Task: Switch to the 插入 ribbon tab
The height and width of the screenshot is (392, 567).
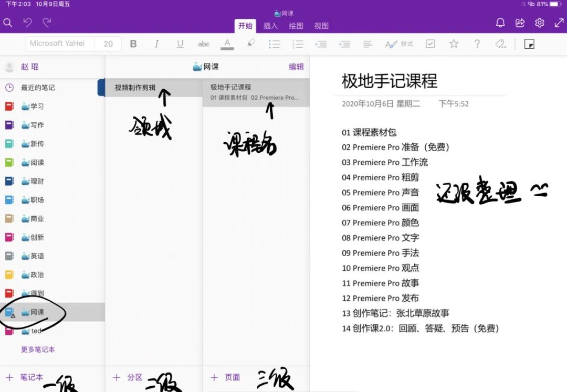Action: coord(270,25)
